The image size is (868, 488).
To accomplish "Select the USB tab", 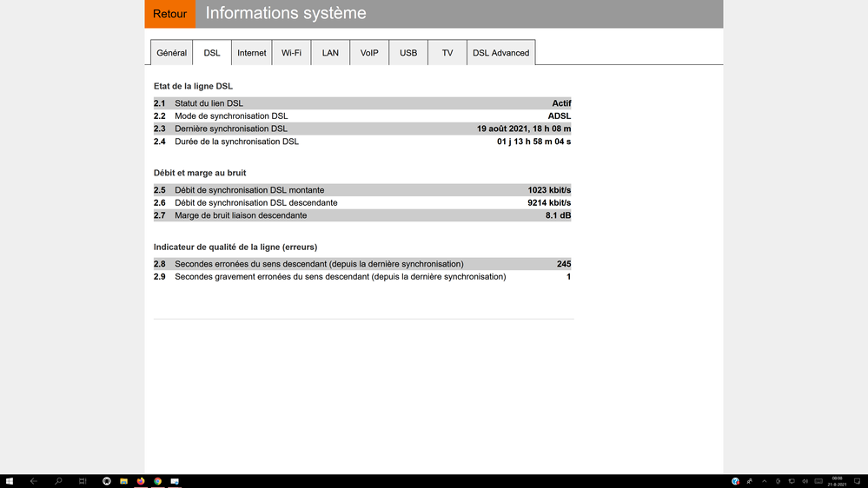I will point(408,53).
